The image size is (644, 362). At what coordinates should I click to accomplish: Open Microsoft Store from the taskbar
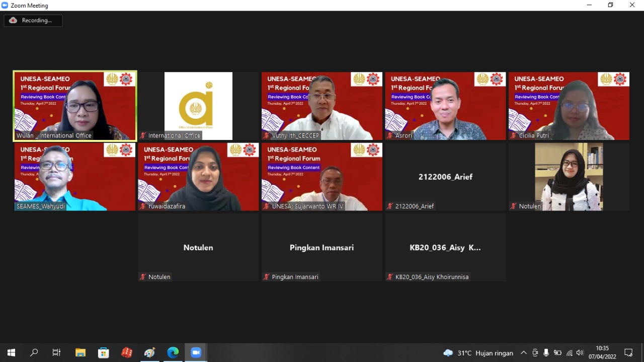104,352
